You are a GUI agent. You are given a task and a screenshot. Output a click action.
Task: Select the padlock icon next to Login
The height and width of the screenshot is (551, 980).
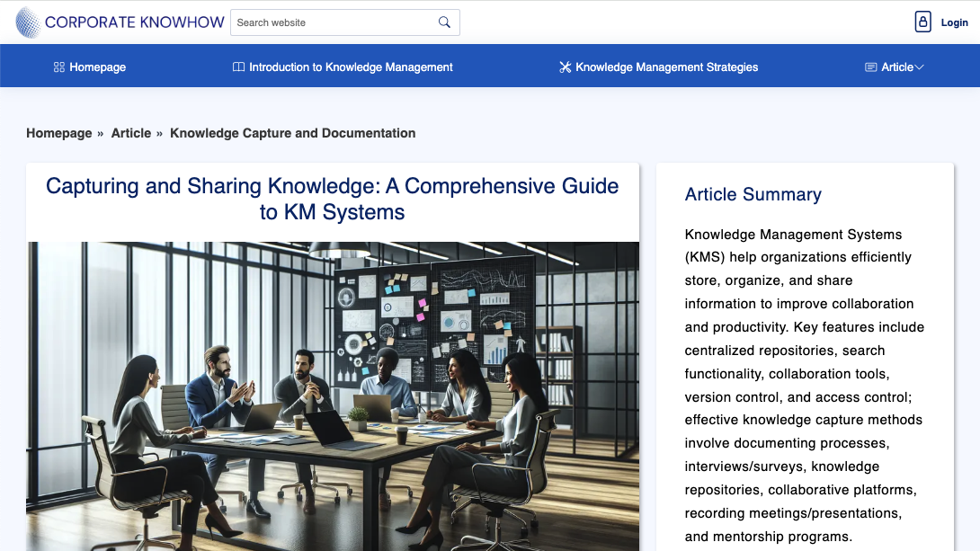pos(922,22)
